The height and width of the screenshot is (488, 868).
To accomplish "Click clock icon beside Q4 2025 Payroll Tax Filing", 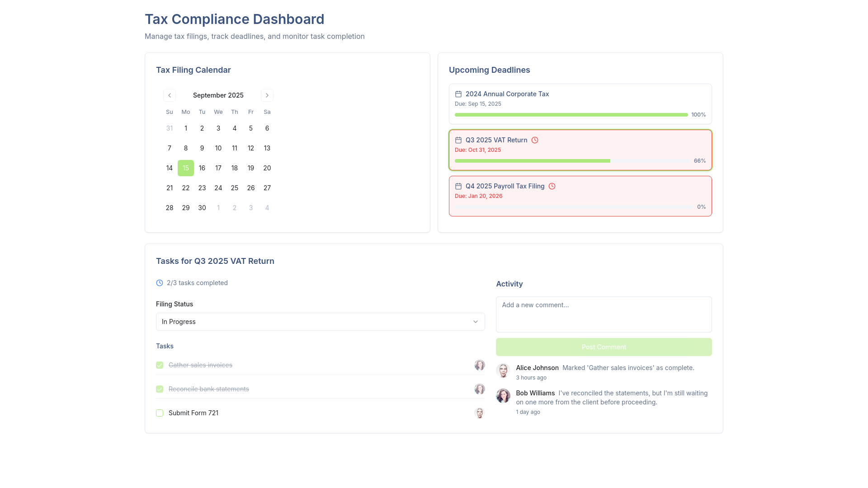I will coord(552,186).
